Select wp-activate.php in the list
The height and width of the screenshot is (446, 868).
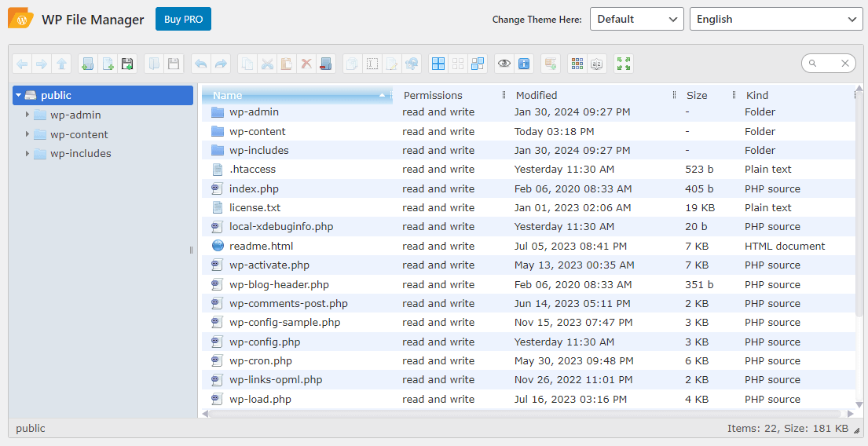point(529,265)
